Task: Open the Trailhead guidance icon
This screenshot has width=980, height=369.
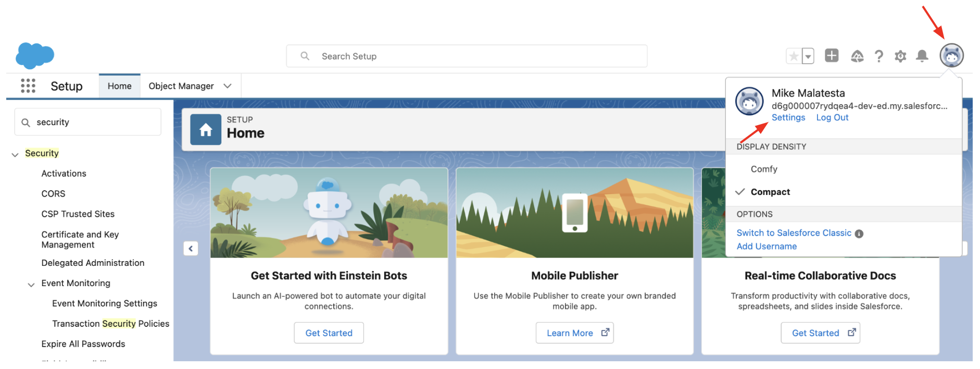Action: tap(857, 56)
